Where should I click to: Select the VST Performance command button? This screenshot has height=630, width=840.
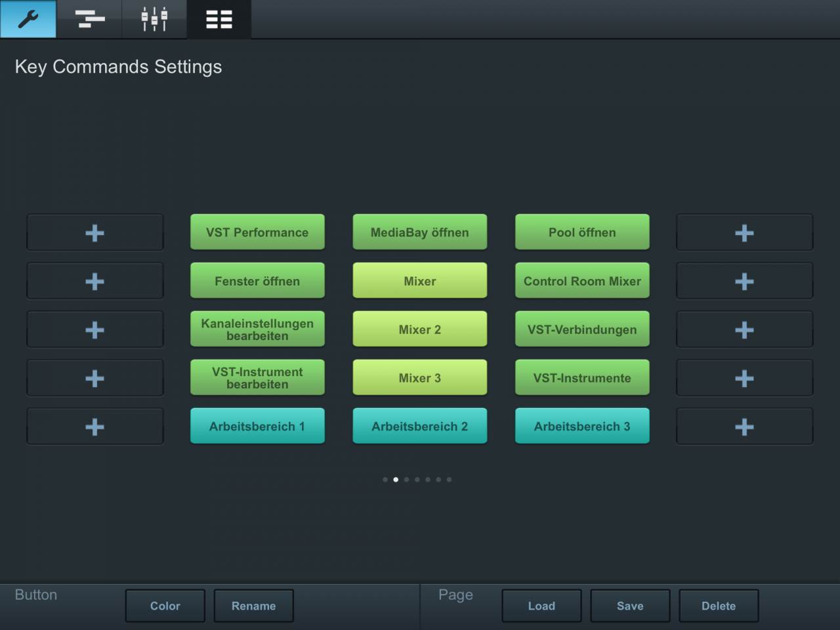click(x=257, y=232)
